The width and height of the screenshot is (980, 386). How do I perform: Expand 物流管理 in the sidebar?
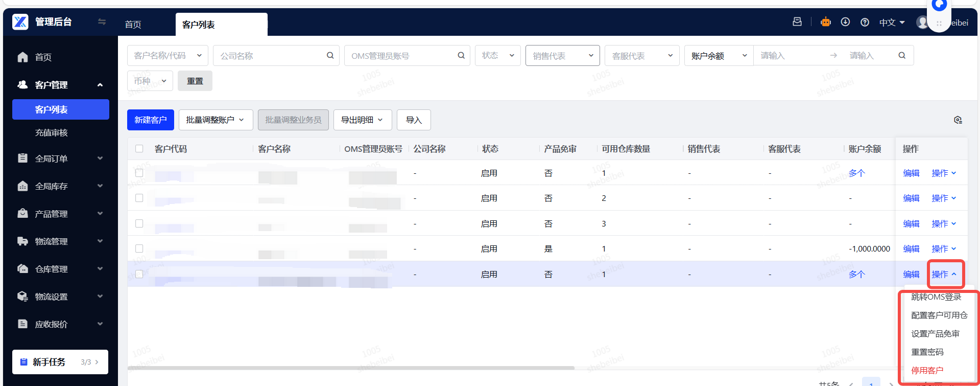pos(100,241)
